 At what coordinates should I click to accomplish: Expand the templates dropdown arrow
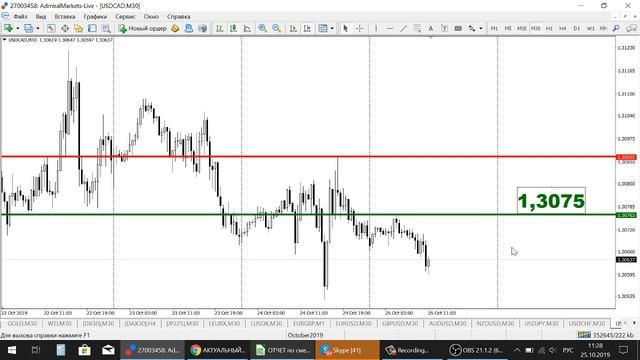tap(332, 28)
